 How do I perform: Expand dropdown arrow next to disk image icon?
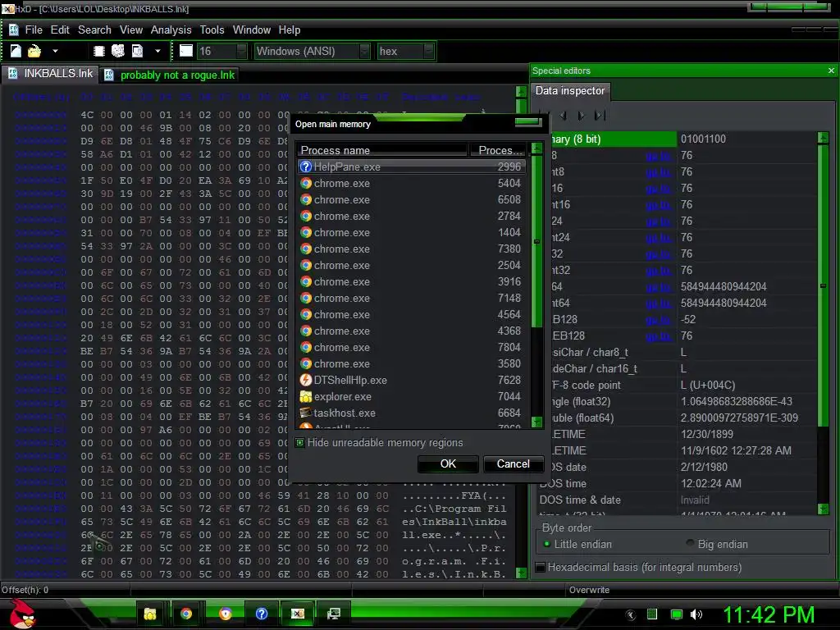tap(157, 52)
